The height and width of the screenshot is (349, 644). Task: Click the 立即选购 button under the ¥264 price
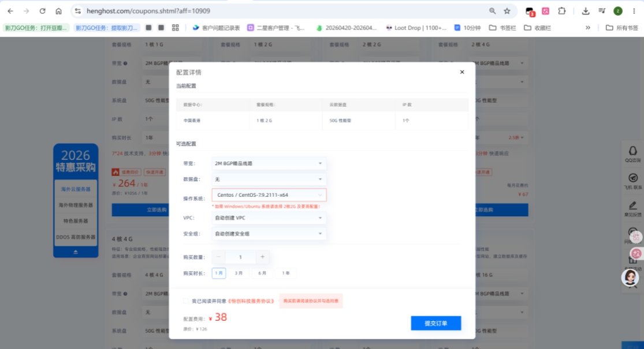point(140,209)
